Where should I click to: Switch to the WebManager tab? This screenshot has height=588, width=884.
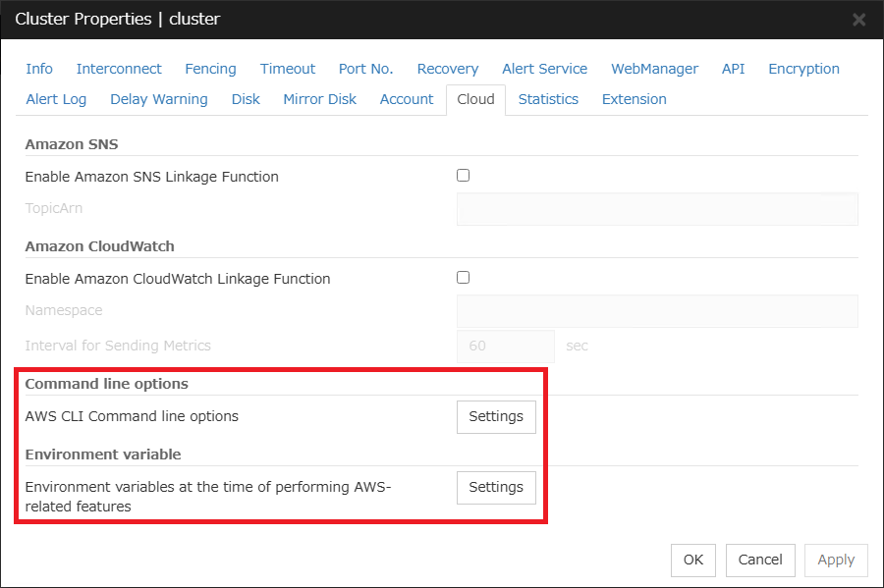[x=654, y=69]
